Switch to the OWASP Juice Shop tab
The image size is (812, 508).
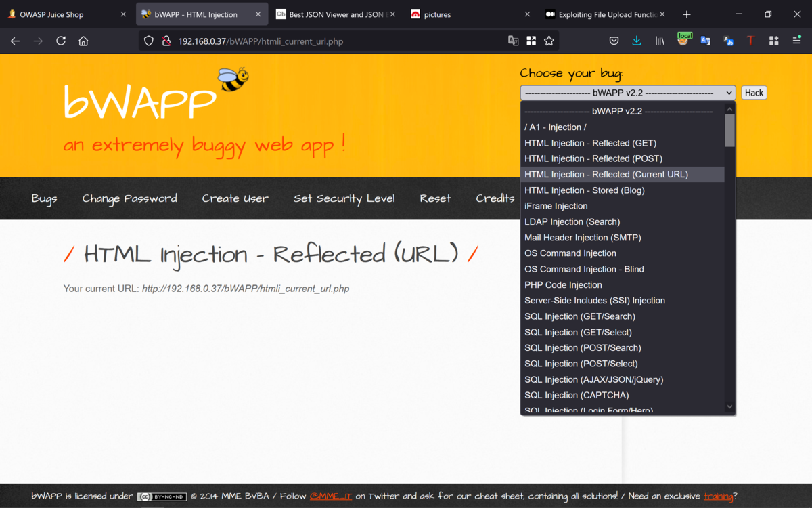click(67, 14)
